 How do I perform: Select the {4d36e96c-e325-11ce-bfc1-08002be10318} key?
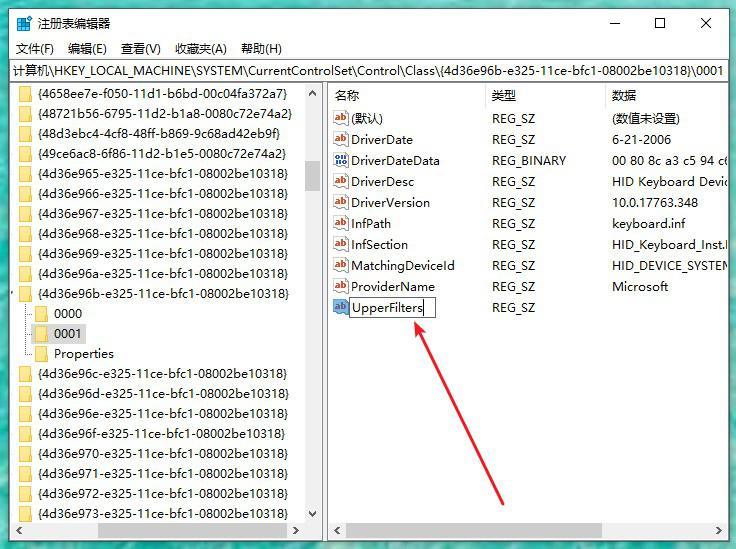click(x=162, y=374)
